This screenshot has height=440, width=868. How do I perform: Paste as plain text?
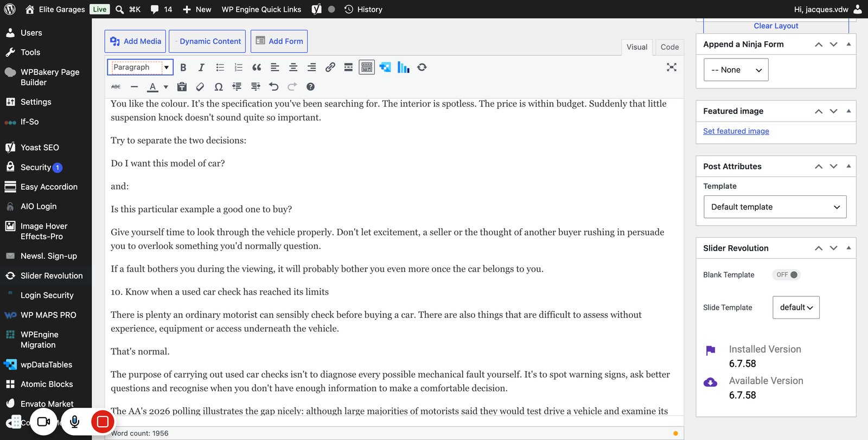[x=182, y=87]
